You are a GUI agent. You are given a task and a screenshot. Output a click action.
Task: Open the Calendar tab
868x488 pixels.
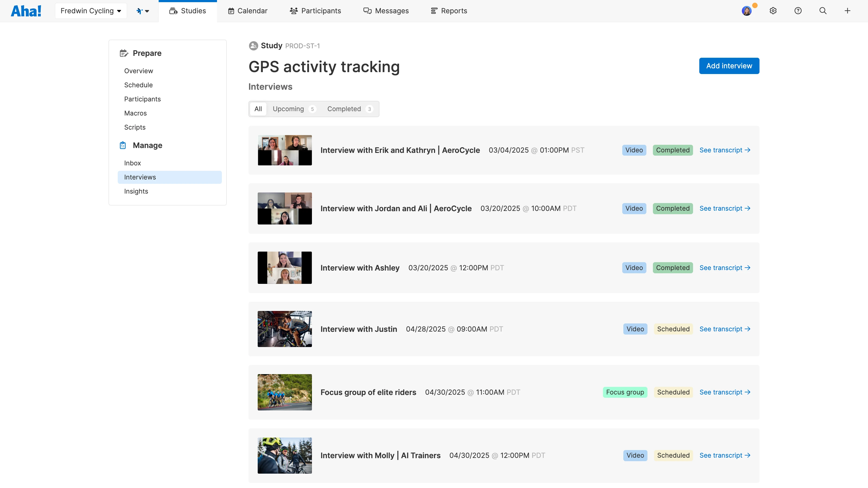[x=248, y=11]
